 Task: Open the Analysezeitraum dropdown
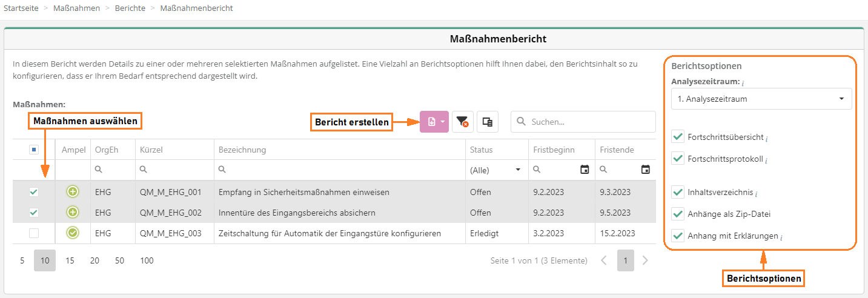tap(761, 99)
